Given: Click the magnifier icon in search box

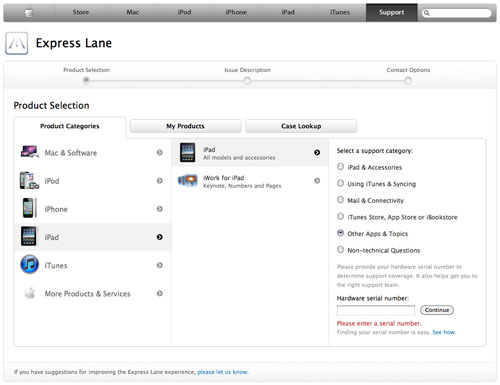Looking at the screenshot, I should [x=427, y=13].
